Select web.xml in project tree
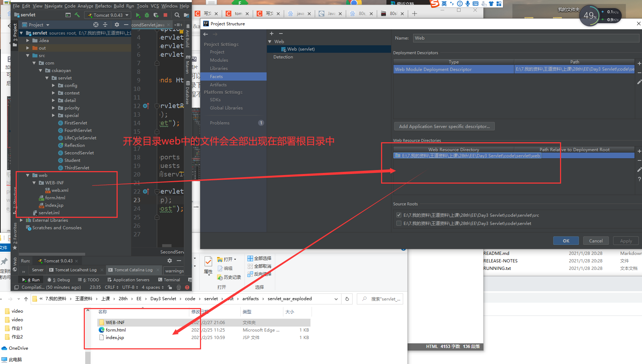This screenshot has width=642, height=364. click(60, 190)
